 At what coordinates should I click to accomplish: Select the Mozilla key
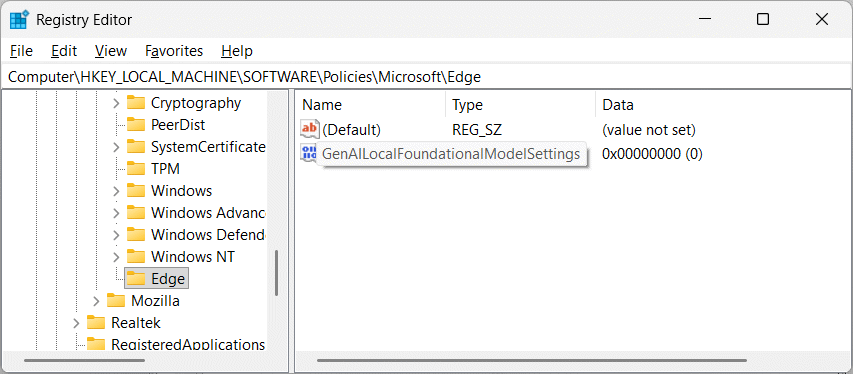pos(155,301)
